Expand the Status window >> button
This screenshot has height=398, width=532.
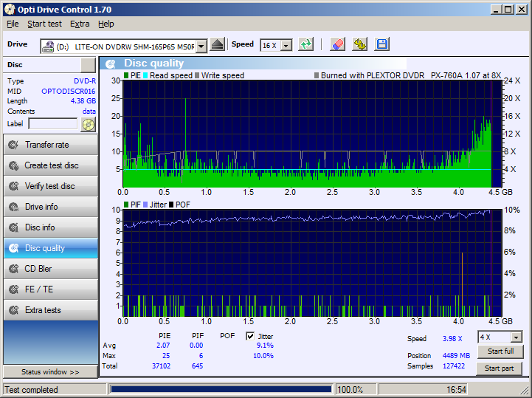tap(50, 372)
